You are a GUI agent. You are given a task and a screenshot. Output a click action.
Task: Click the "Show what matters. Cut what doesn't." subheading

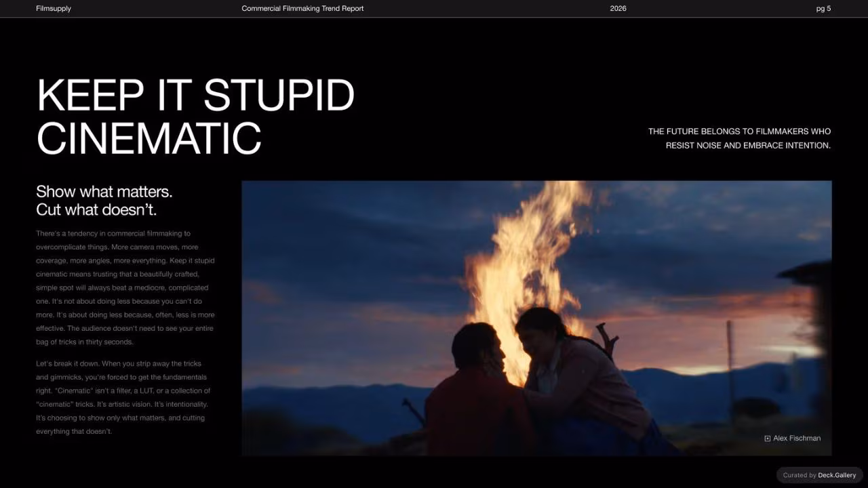[x=104, y=201]
